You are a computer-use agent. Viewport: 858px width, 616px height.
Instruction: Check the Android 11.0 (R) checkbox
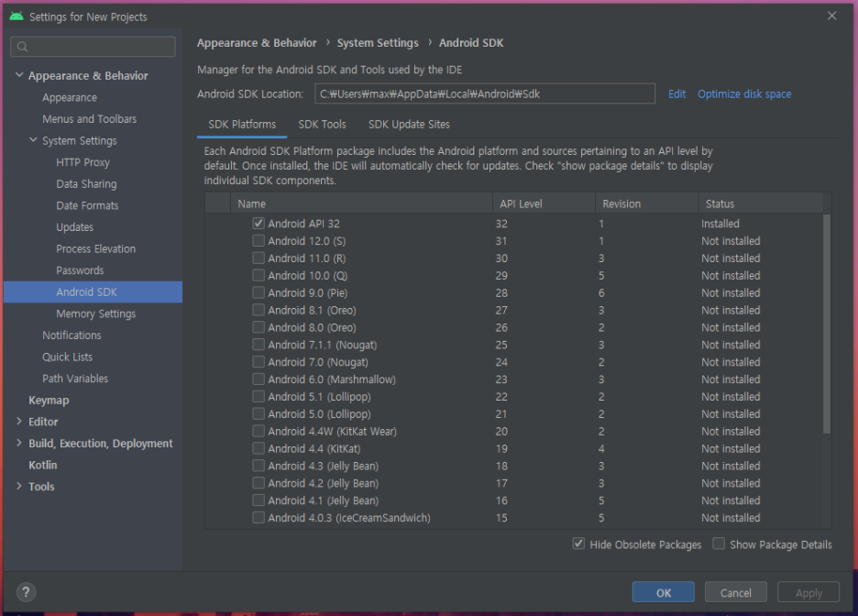[x=258, y=258]
